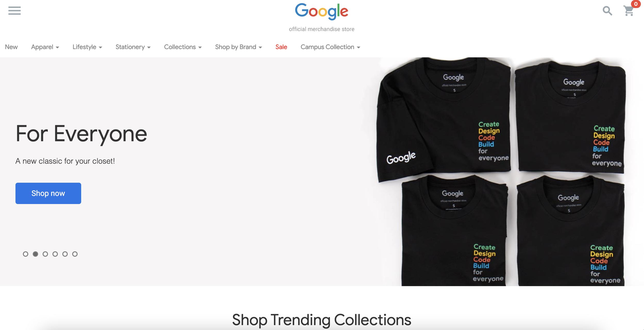
Task: Click the official merchandise store link
Action: tap(321, 29)
